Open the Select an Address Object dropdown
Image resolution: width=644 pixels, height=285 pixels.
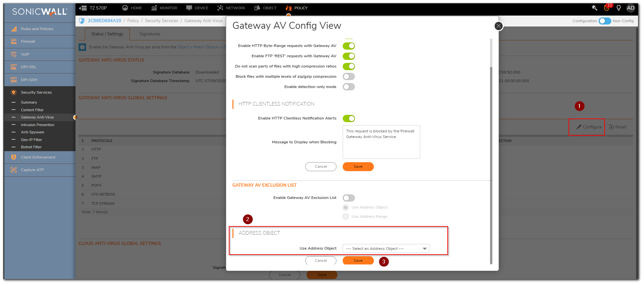point(386,249)
